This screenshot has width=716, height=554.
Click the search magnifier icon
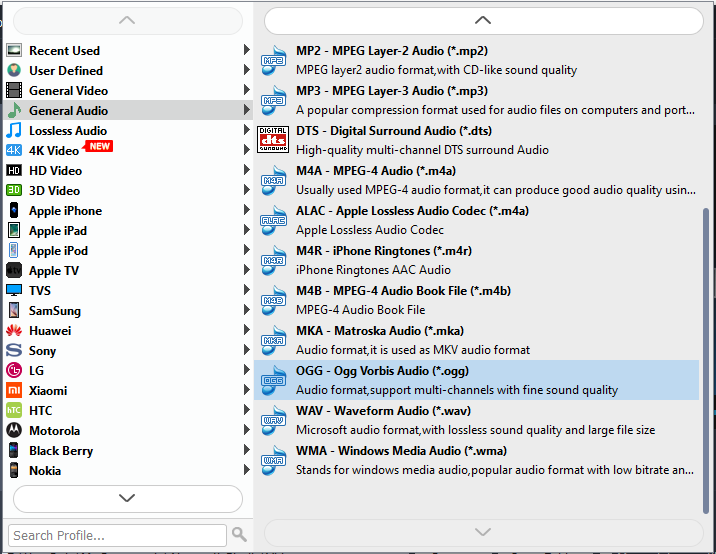point(239,534)
